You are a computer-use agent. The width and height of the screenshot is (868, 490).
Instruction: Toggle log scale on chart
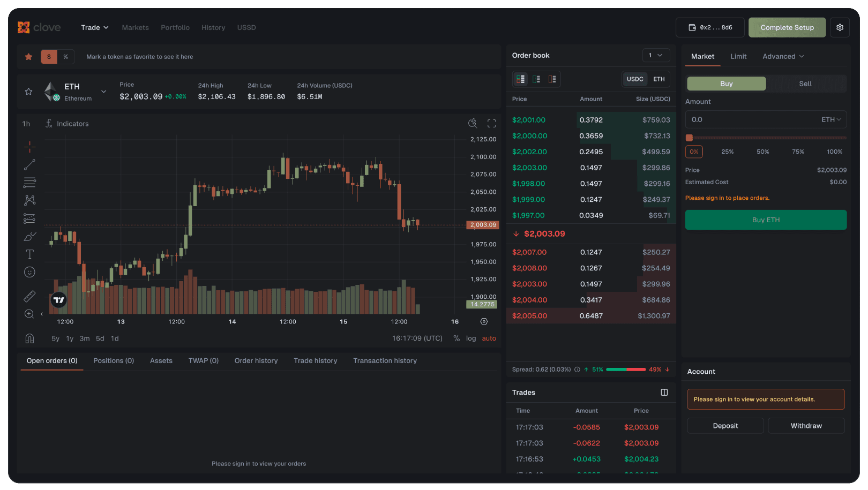tap(471, 338)
